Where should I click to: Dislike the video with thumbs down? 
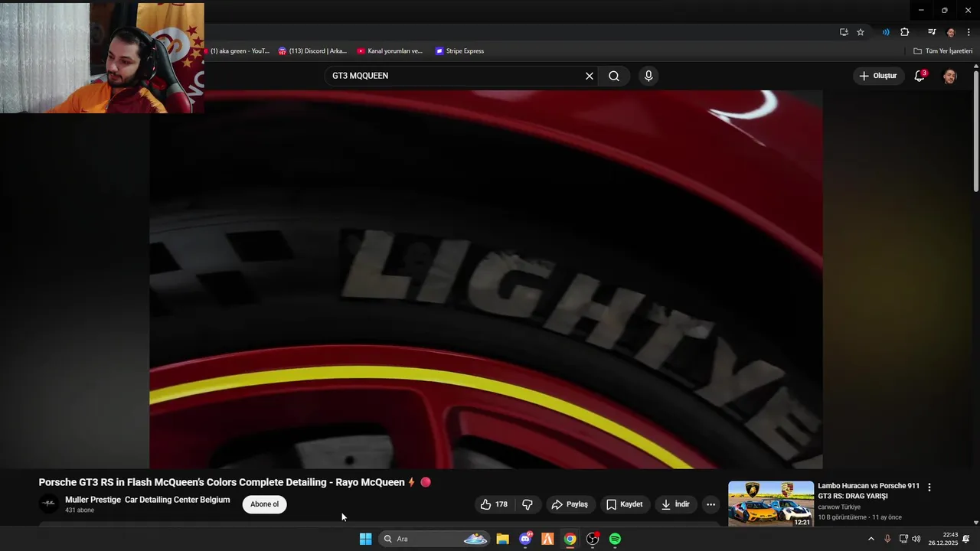click(x=528, y=504)
